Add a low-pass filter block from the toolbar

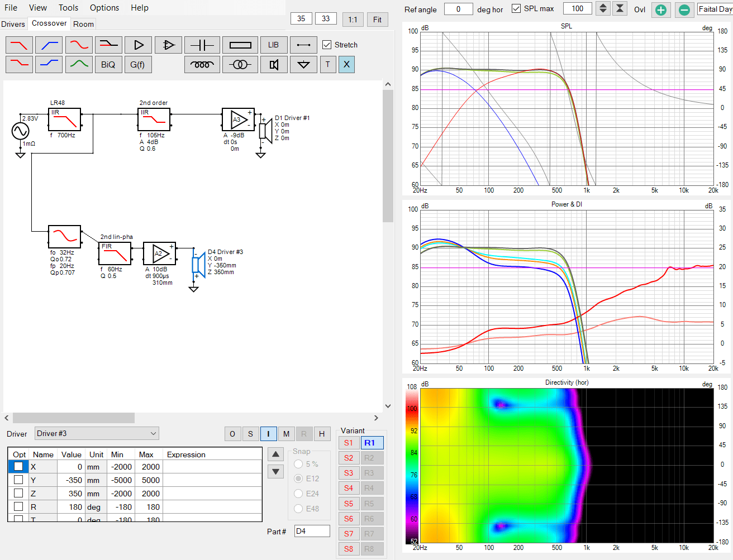click(19, 45)
